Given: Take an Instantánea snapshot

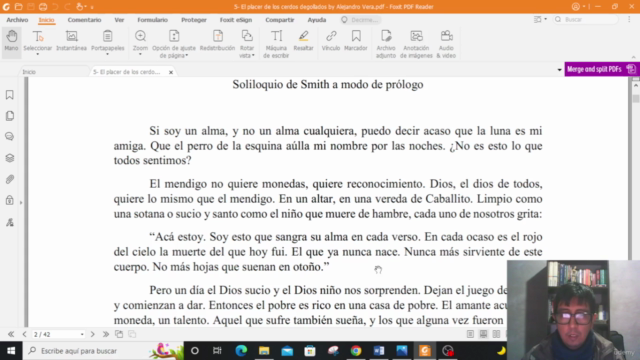Looking at the screenshot, I should (71, 41).
